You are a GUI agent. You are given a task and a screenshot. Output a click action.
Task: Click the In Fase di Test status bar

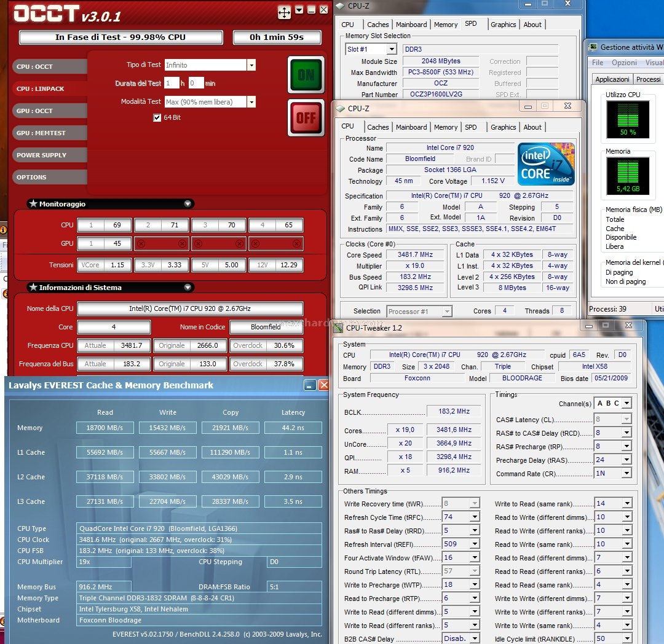coord(121,37)
